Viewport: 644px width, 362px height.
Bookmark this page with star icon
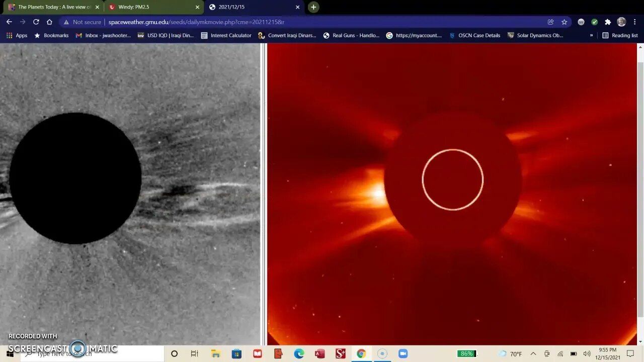click(564, 22)
